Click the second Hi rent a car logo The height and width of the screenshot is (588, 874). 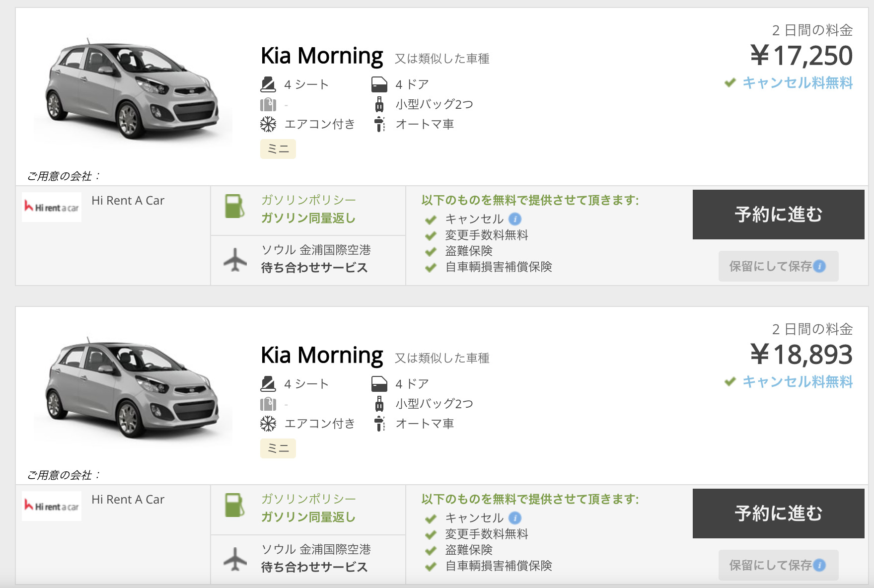point(52,506)
